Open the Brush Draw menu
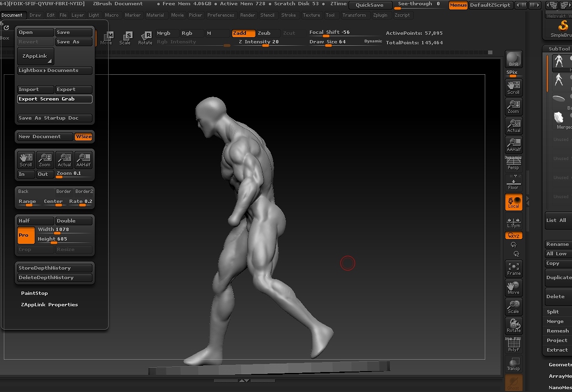This screenshot has width=572, height=392. click(35, 15)
